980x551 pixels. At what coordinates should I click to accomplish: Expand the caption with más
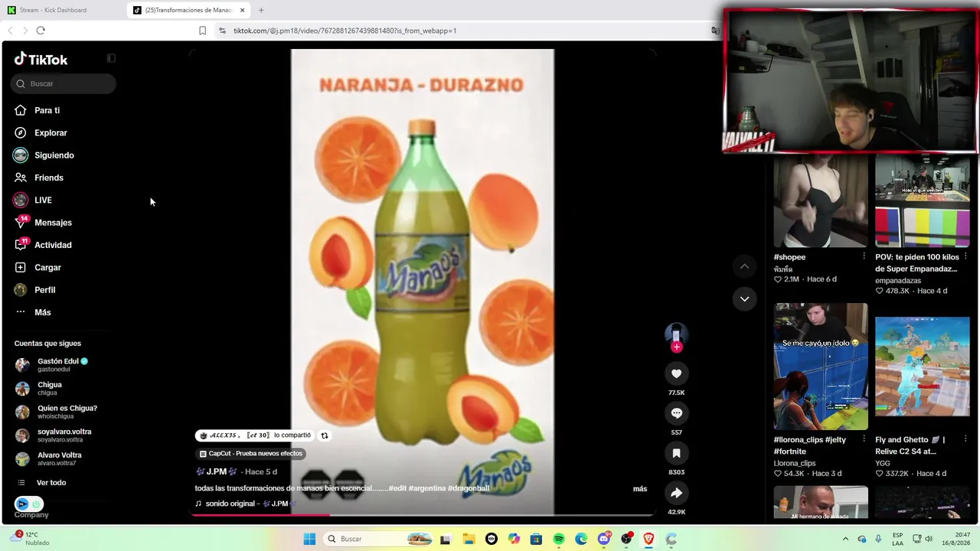pyautogui.click(x=640, y=488)
